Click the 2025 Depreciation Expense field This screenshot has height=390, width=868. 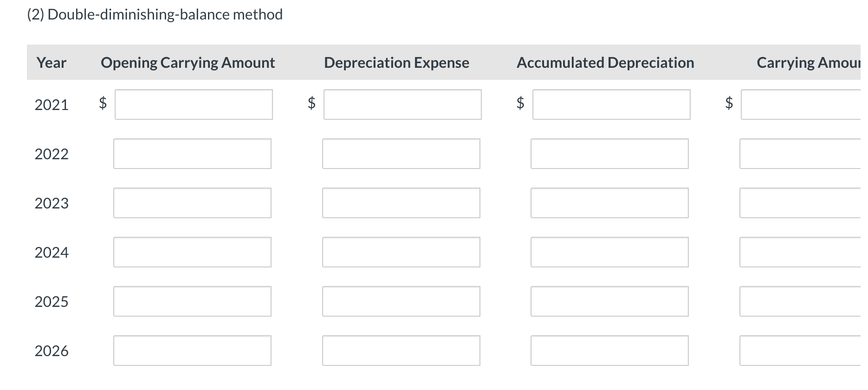(x=401, y=301)
